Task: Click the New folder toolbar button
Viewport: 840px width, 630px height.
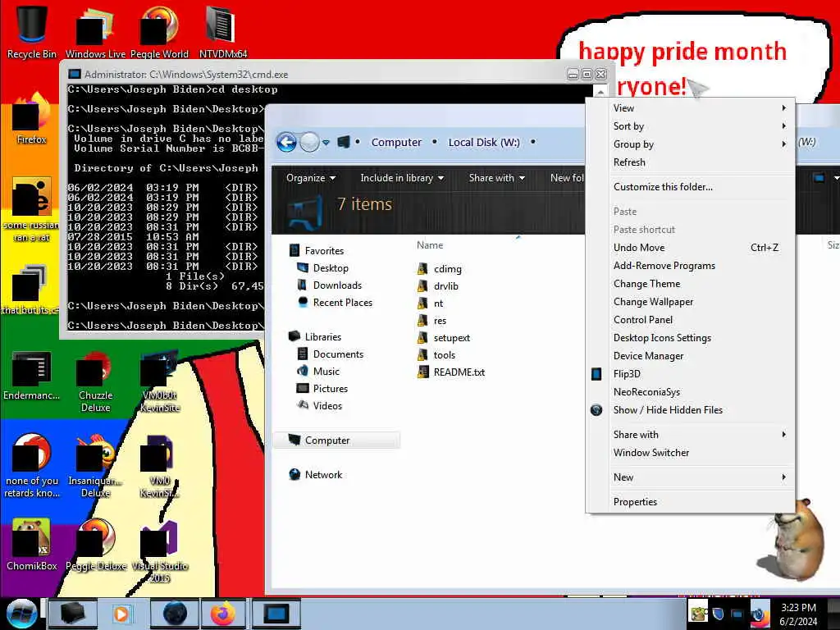Action: click(567, 178)
